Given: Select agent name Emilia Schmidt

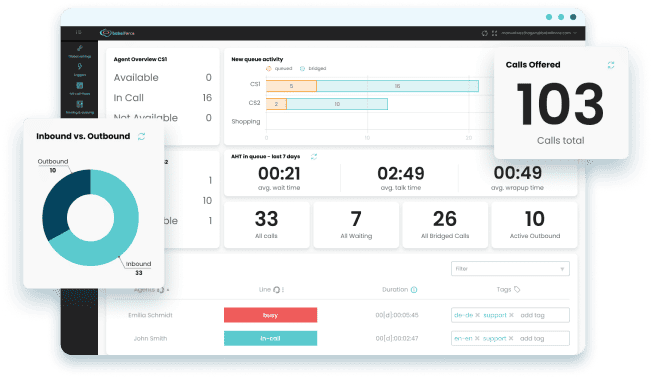Looking at the screenshot, I should point(150,315).
